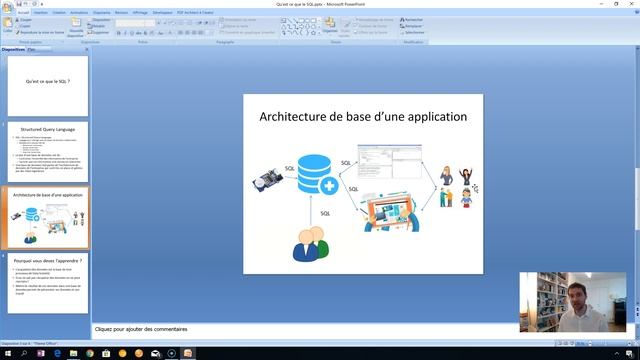This screenshot has height=360, width=640.
Task: Click Copier (Copy) in clipboard group
Action: 23,26
